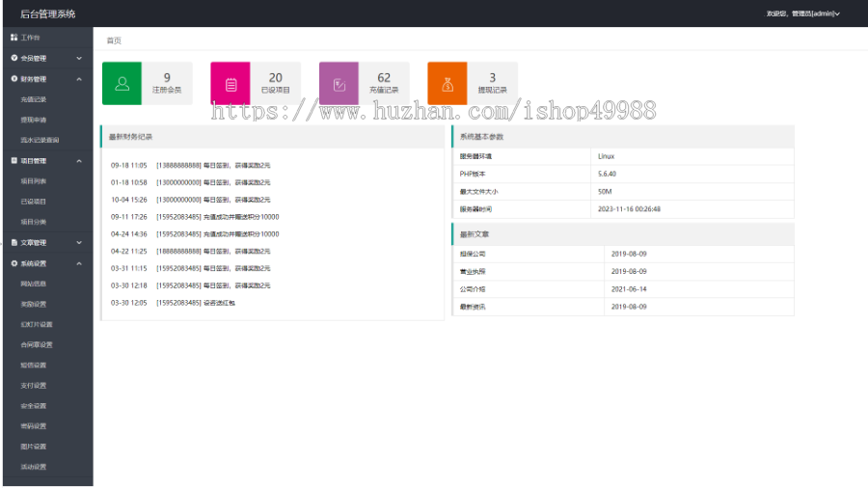868x488 pixels.
Task: Click the 系统基本参数 panel header
Action: tap(623, 137)
